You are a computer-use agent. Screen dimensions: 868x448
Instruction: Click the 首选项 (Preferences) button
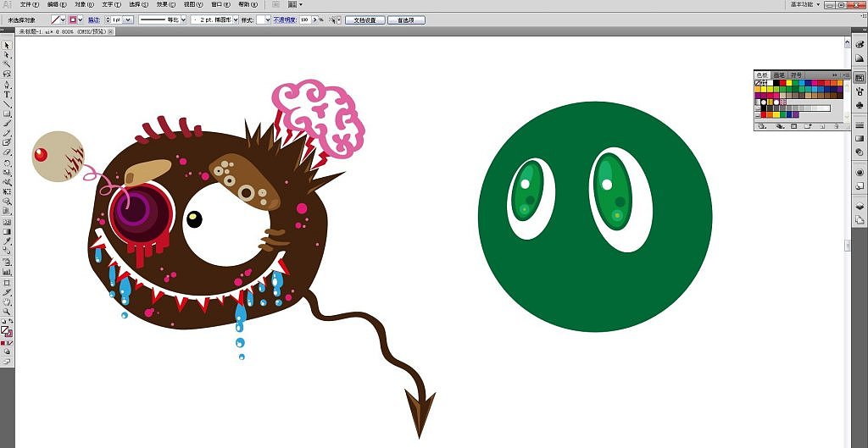pos(406,20)
